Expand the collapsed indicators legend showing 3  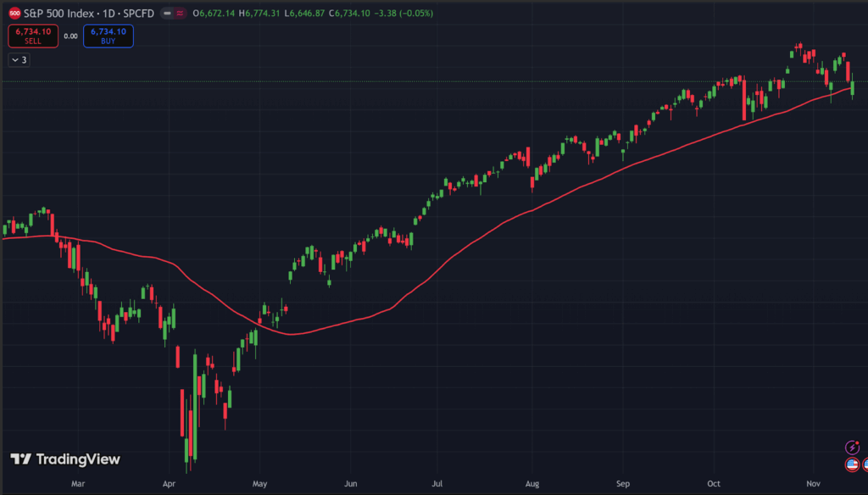coord(19,60)
